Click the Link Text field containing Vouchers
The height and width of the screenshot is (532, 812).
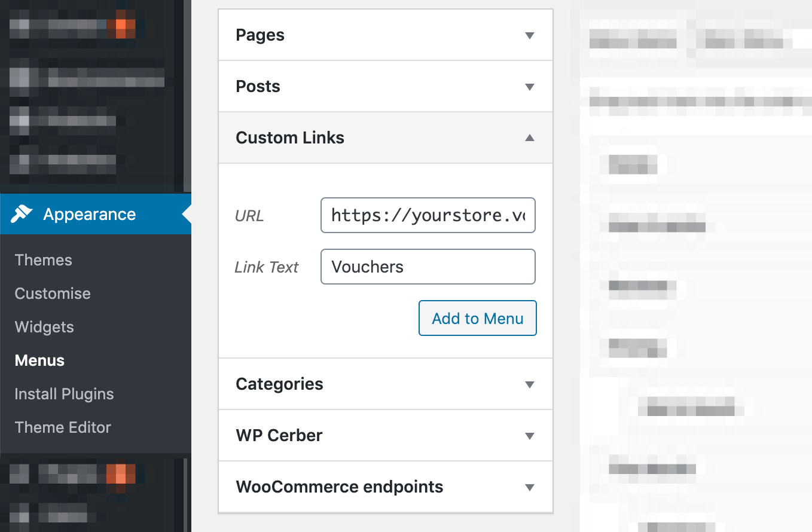coord(428,267)
